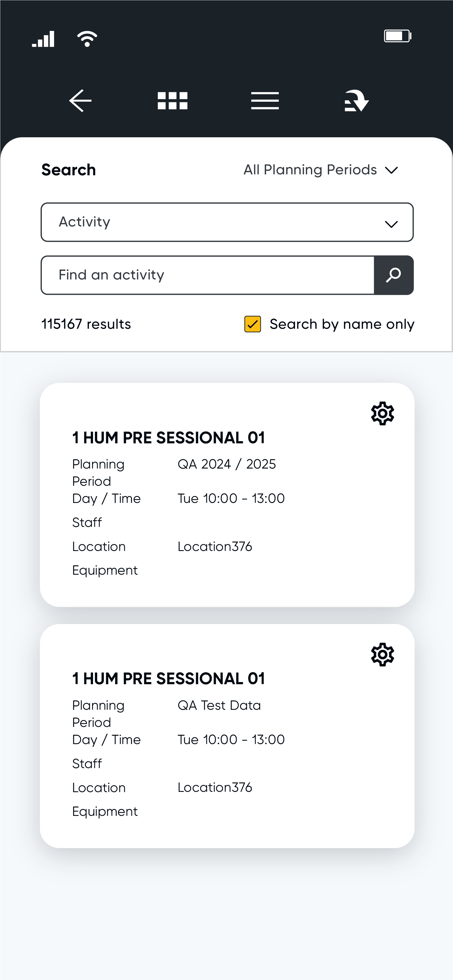Tap the cellular signal bars icon

tap(43, 39)
